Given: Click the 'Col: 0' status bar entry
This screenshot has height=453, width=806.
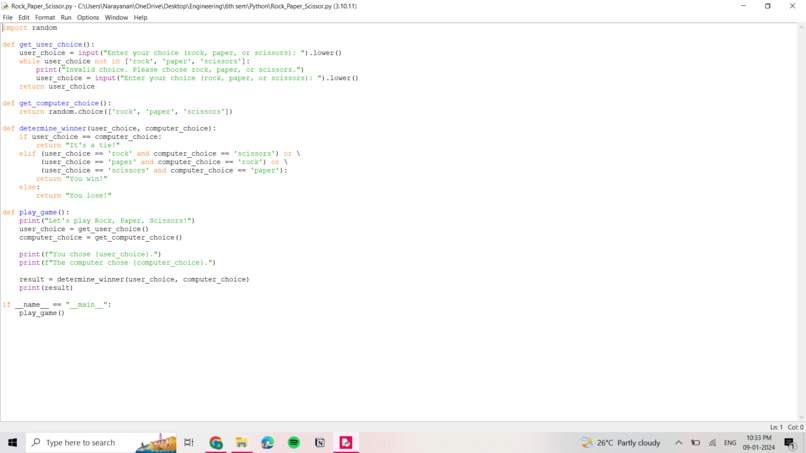Looking at the screenshot, I should tap(795, 427).
